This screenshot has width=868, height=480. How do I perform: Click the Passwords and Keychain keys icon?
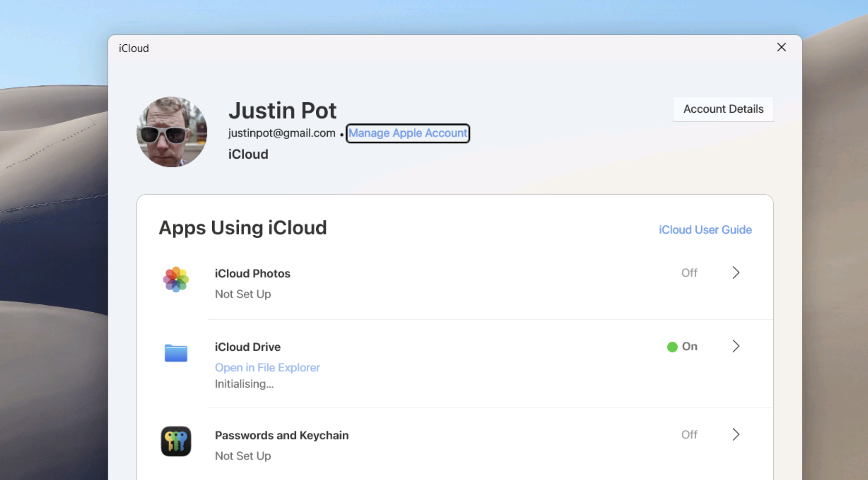click(176, 441)
